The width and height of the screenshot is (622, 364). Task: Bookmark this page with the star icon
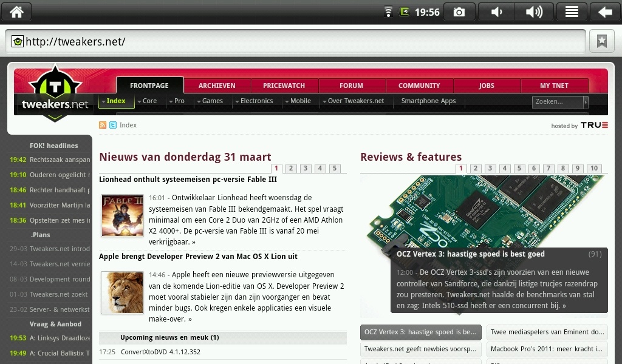[x=602, y=41]
